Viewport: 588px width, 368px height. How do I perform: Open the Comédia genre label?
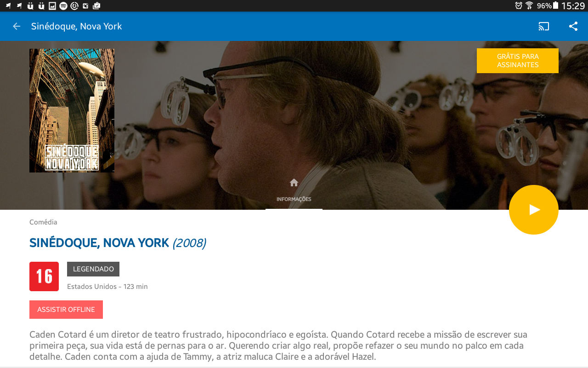tap(43, 222)
